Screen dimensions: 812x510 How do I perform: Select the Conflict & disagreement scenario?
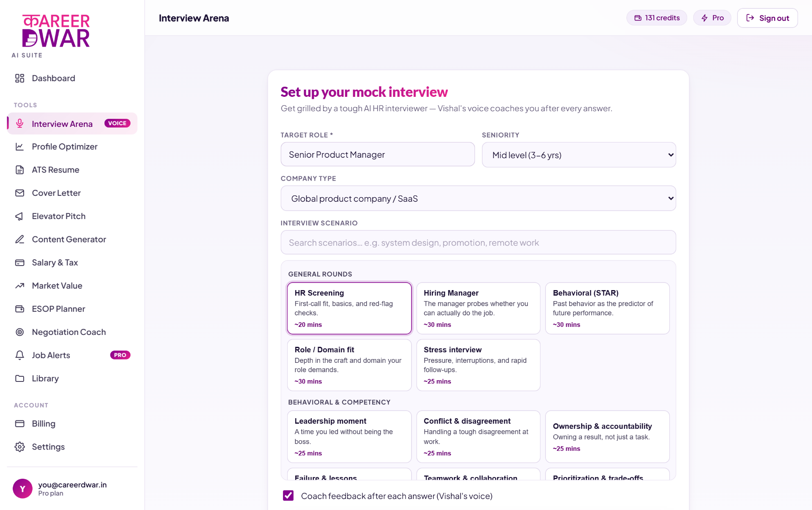[x=478, y=436]
